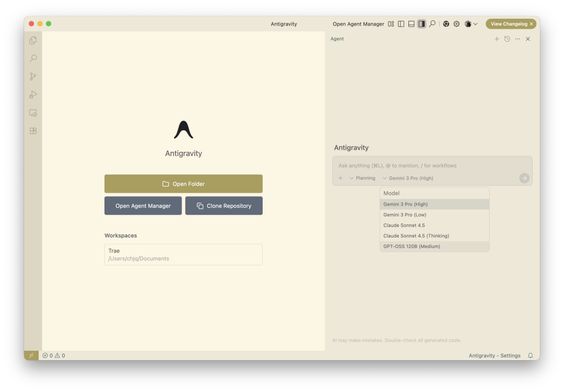Viewport: 564px width, 392px height.
Task: Click the Clone Repository button
Action: 224,206
